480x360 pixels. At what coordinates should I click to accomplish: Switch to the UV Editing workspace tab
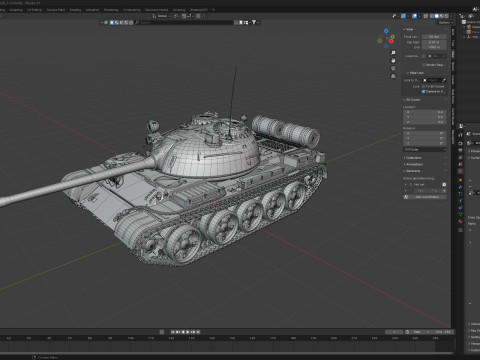pyautogui.click(x=34, y=10)
